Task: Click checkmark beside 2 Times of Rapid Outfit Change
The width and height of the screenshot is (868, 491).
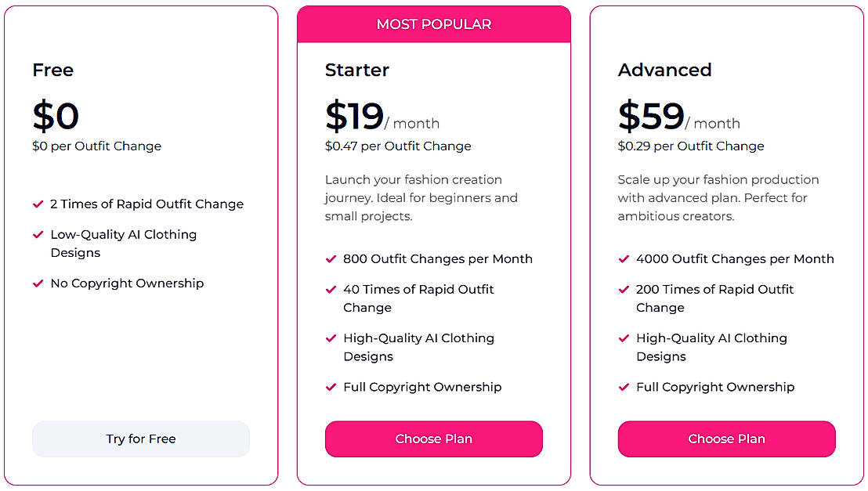Action: (x=38, y=204)
